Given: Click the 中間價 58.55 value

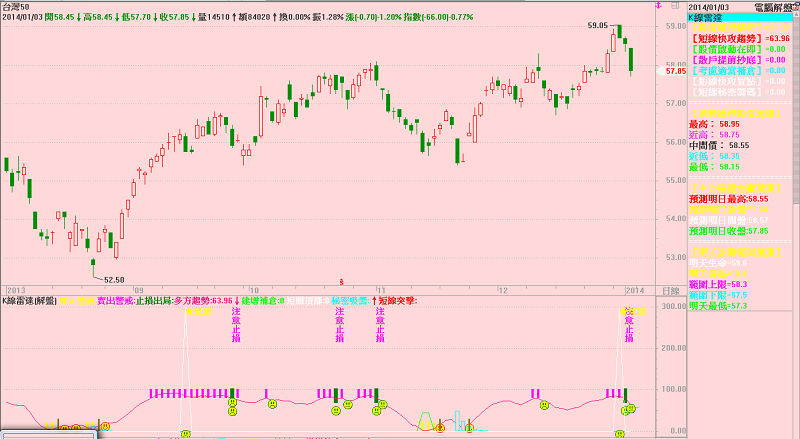Looking at the screenshot, I should 726,145.
